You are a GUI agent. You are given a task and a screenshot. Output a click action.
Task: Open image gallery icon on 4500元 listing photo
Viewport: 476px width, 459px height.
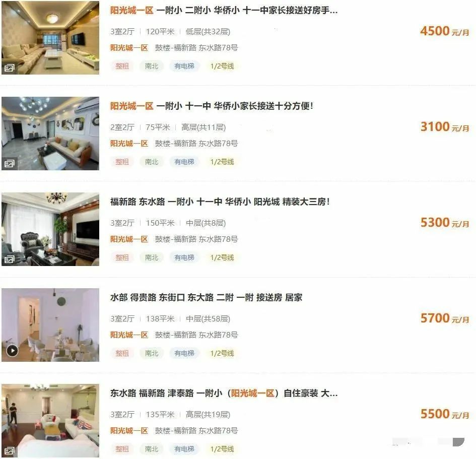click(9, 68)
